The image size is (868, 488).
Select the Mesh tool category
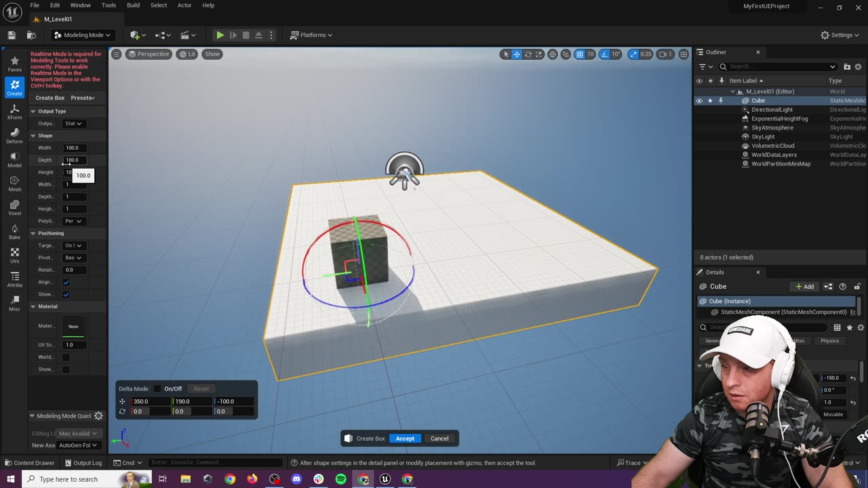click(14, 184)
